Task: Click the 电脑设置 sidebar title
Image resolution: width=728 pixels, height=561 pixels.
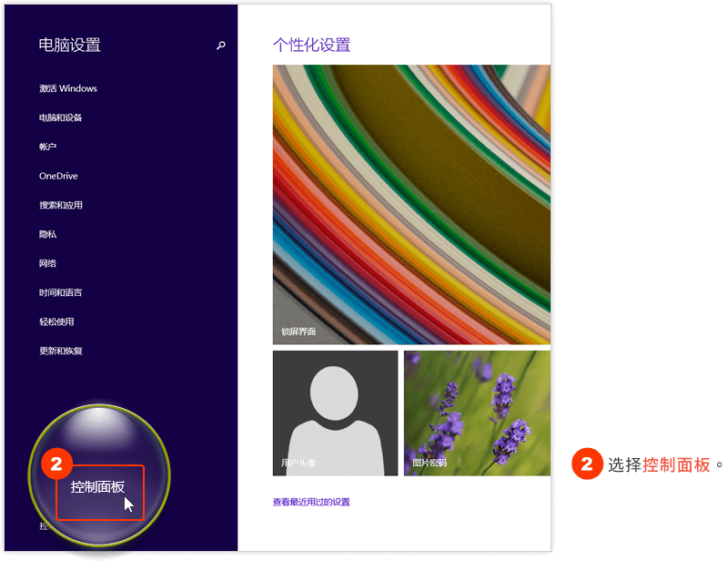Action: (x=70, y=45)
